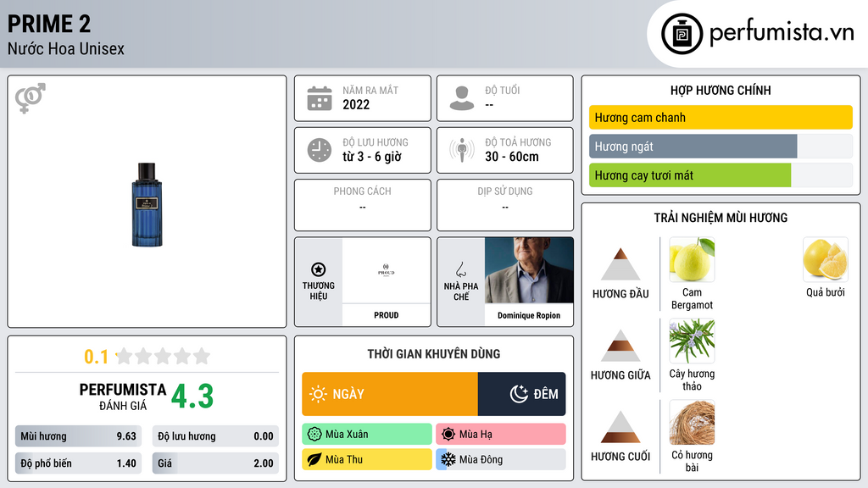Open the Cây hương thảo note image
The height and width of the screenshot is (488, 868).
pos(692,341)
